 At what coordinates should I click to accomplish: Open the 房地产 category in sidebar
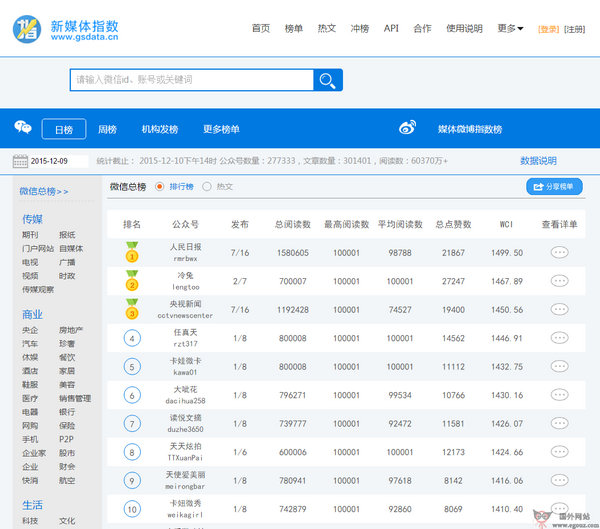[71, 330]
